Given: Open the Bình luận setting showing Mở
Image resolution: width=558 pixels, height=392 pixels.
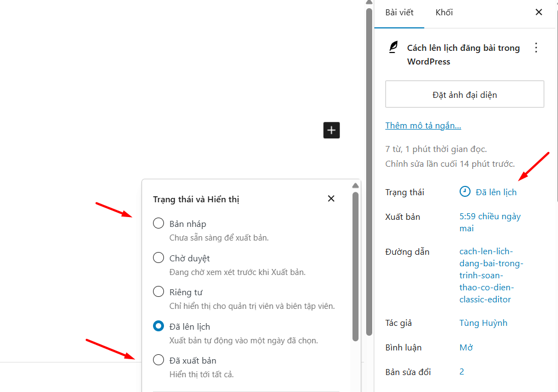Looking at the screenshot, I should 466,348.
